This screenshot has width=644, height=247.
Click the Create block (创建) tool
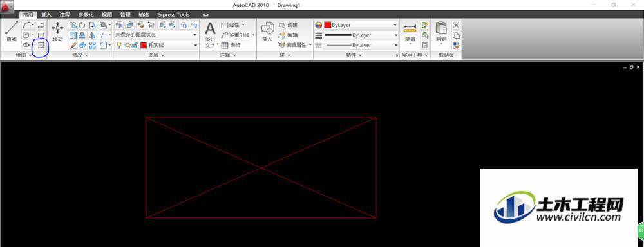pos(288,25)
